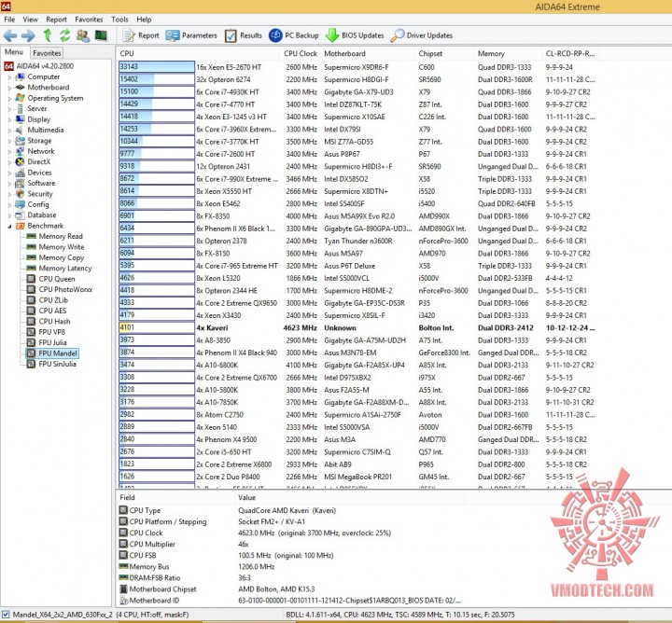Expand the Server tree node
Screen dimensions: 672x623
pos(9,109)
